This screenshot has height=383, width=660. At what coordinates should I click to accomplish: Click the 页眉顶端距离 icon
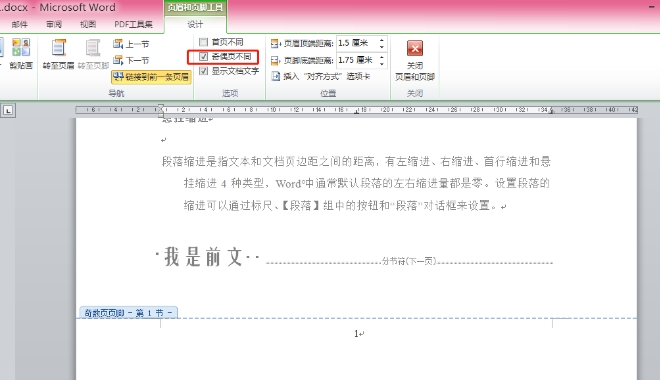pos(276,43)
